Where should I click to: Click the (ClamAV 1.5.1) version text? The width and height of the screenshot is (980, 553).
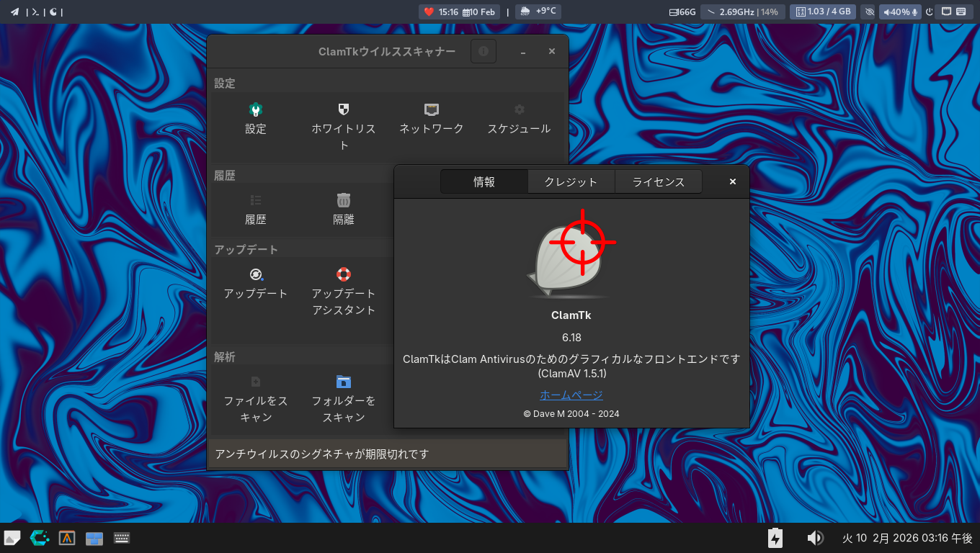(571, 374)
